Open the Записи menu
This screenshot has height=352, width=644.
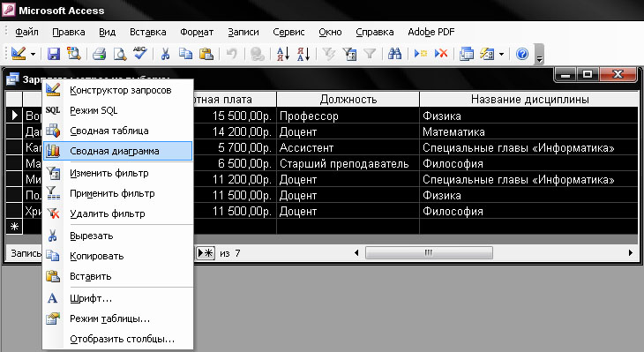click(243, 32)
